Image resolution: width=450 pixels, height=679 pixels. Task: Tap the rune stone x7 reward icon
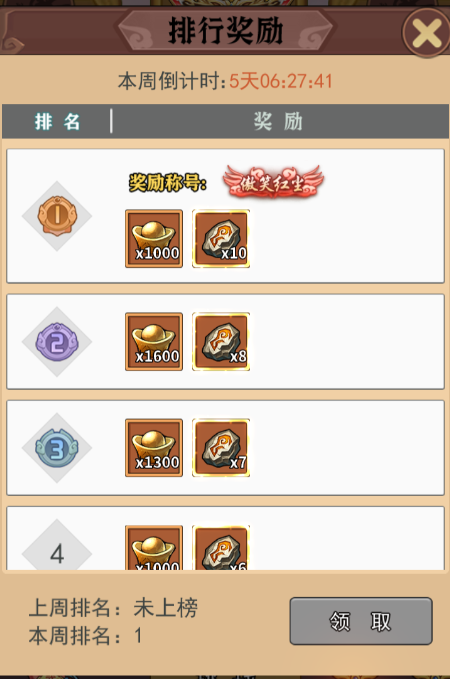click(221, 448)
